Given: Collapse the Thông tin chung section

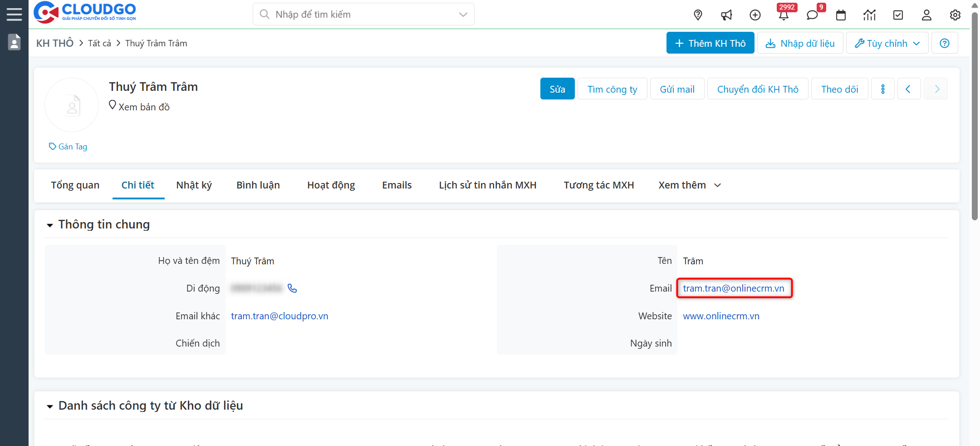Looking at the screenshot, I should [x=50, y=225].
